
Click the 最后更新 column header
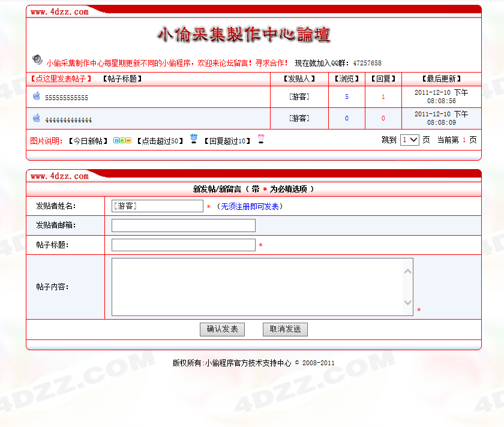[442, 79]
